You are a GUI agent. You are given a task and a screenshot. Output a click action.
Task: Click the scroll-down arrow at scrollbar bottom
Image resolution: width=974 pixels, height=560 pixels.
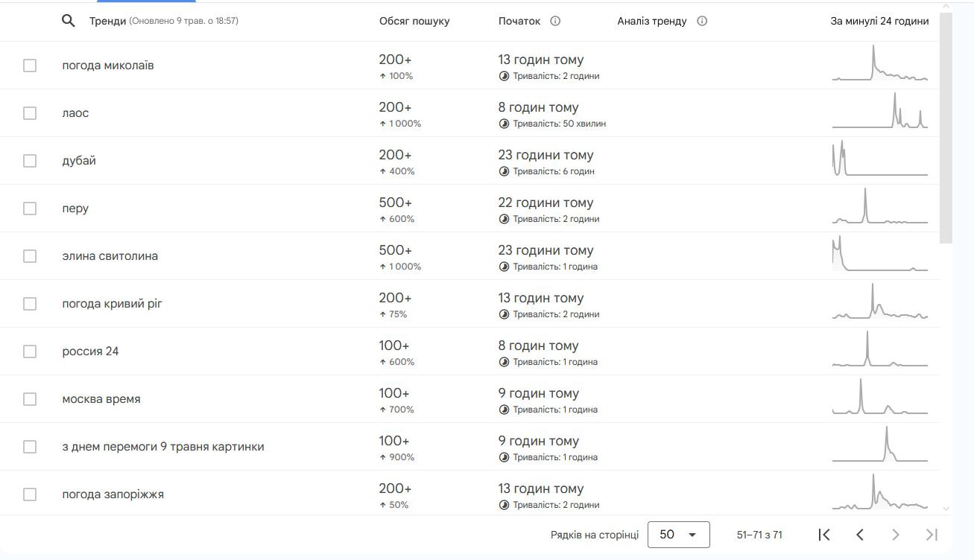[946, 509]
